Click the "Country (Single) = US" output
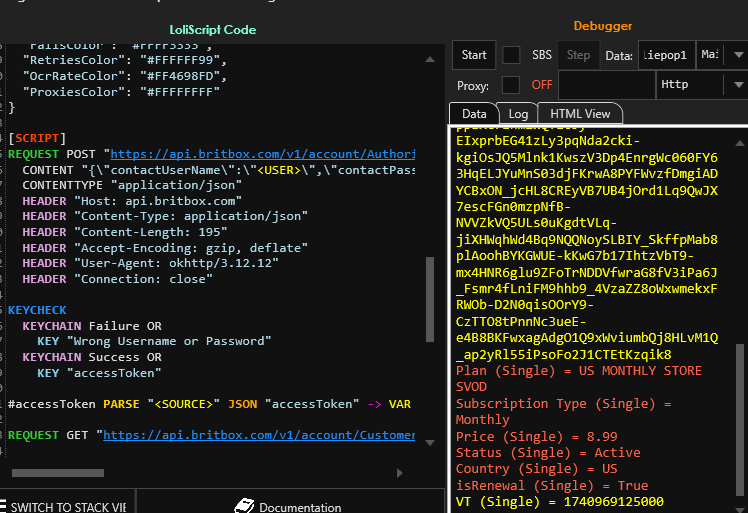748x513 pixels. click(x=537, y=469)
